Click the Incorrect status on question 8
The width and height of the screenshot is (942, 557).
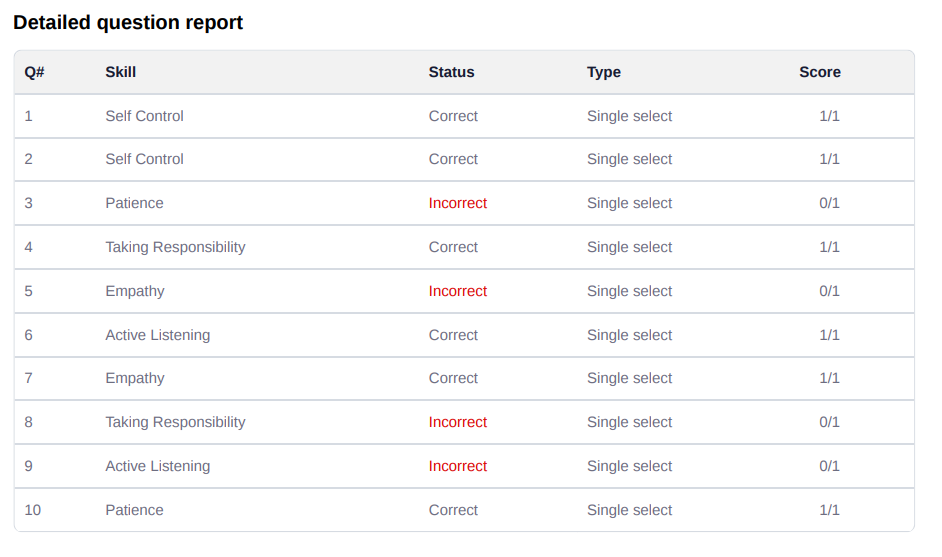(x=457, y=422)
